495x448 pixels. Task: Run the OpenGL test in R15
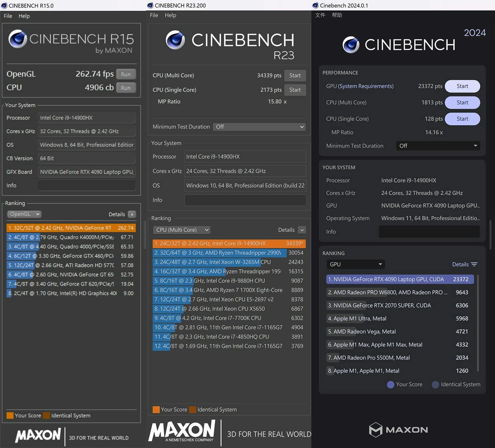(x=126, y=74)
